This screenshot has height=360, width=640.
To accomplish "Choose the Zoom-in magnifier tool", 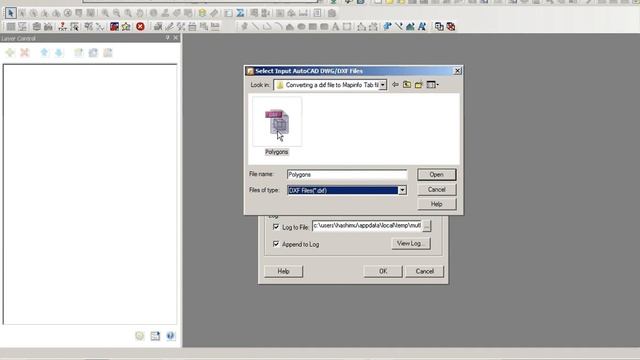I will (105, 13).
